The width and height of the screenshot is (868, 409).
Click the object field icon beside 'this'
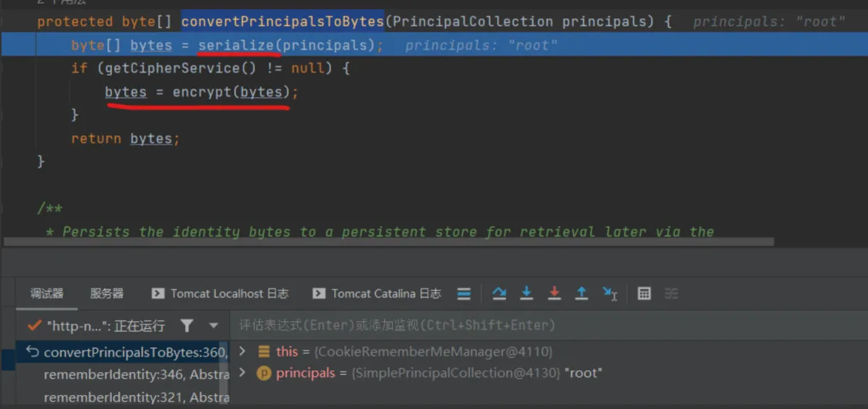[264, 351]
